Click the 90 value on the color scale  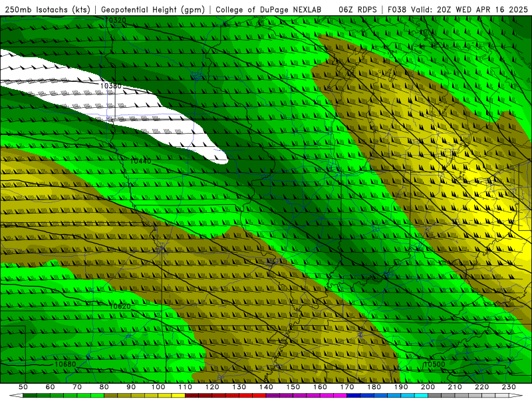coord(131,387)
